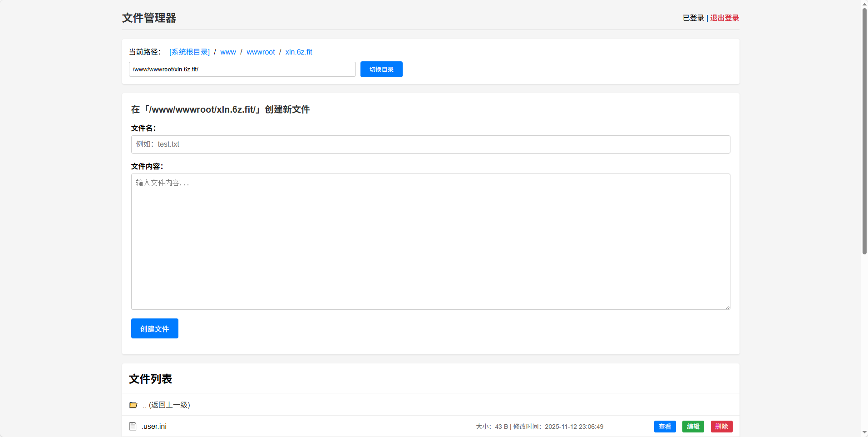The image size is (868, 437).
Task: Click the 文件名 input field
Action: pyautogui.click(x=430, y=144)
